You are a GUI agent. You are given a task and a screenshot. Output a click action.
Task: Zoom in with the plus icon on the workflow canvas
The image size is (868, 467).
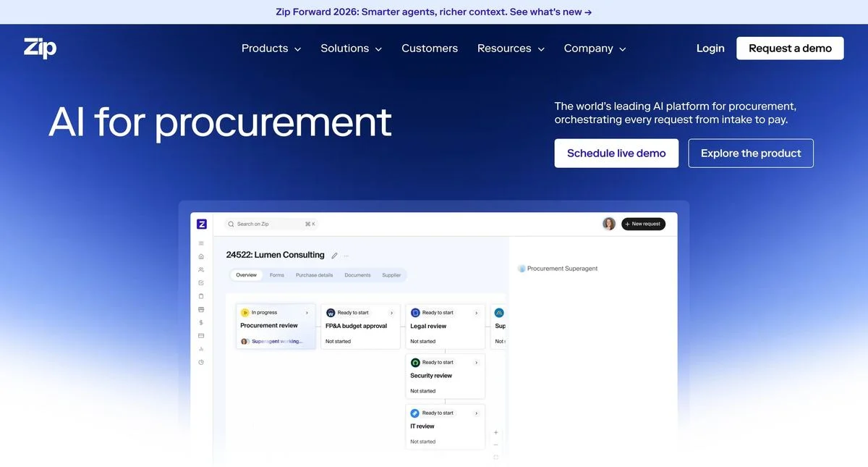[x=496, y=432]
